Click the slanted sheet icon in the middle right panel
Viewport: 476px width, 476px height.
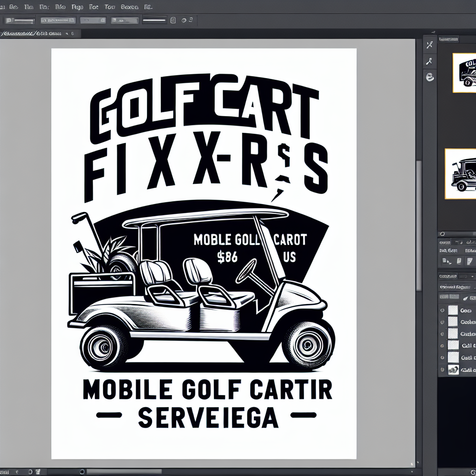pos(469,261)
